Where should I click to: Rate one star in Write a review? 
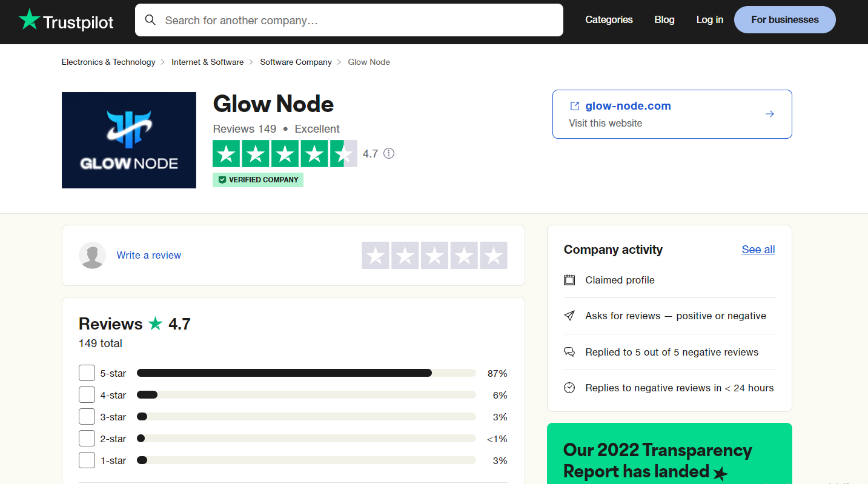click(x=376, y=255)
